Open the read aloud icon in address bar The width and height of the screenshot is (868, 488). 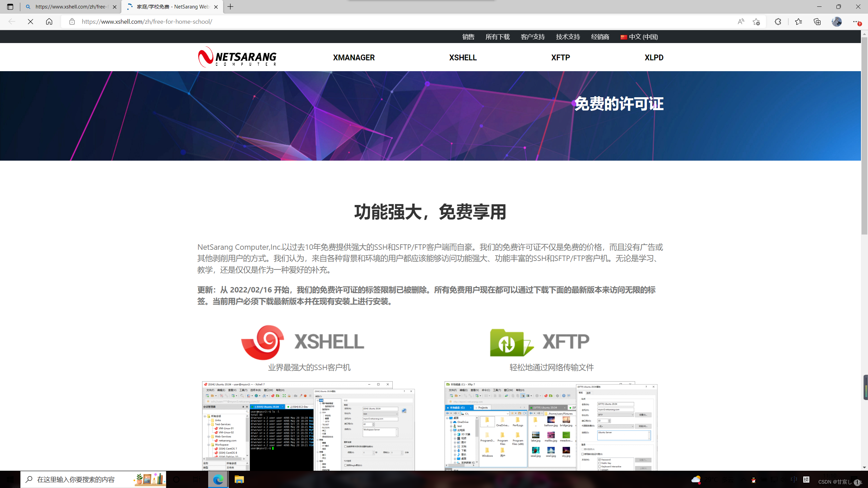click(x=741, y=22)
